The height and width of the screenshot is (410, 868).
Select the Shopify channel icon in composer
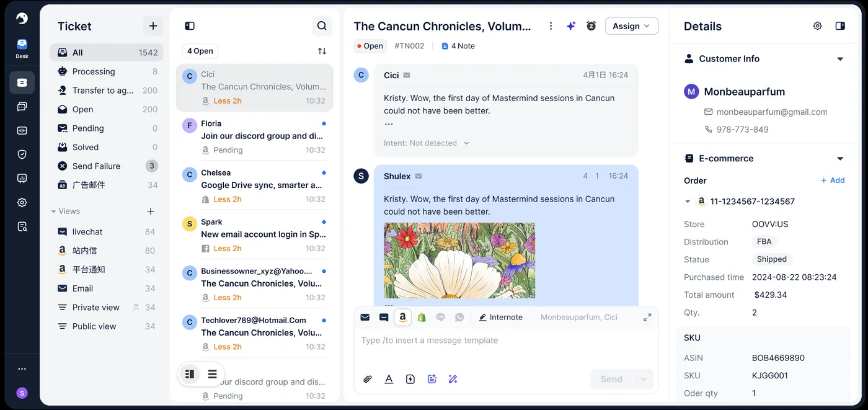click(x=422, y=317)
